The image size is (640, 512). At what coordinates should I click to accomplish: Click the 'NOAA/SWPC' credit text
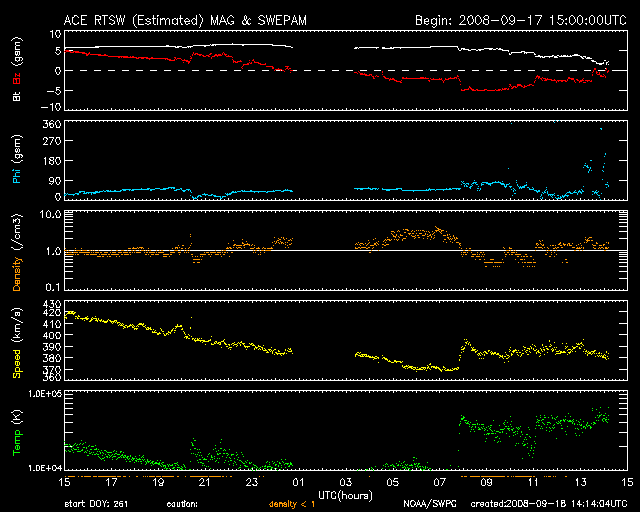click(429, 504)
